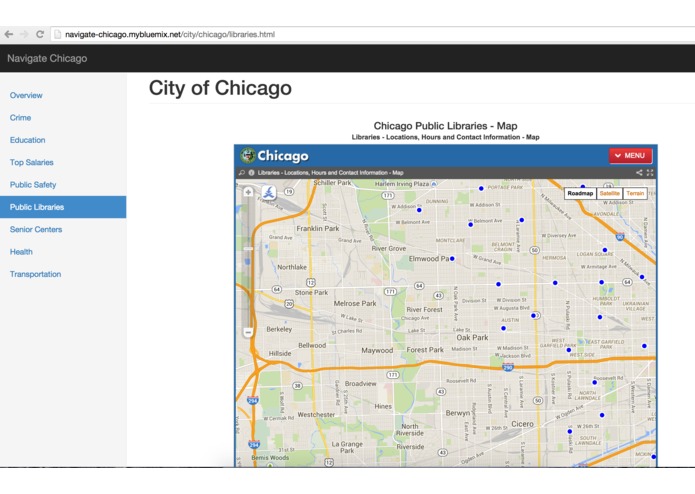Select library dot near Logan Square

605,250
